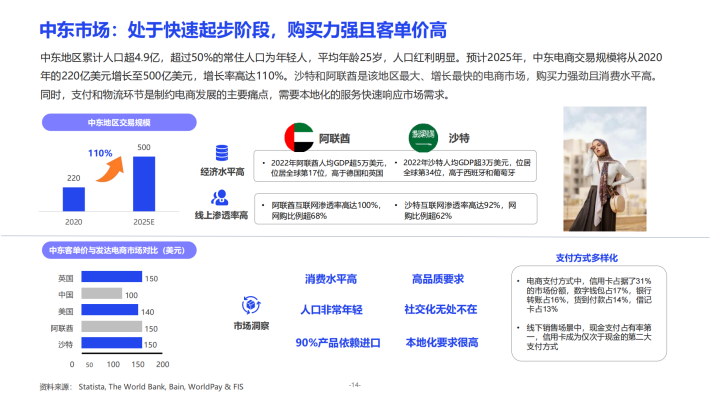Click the 2020 blue bar

click(x=74, y=199)
